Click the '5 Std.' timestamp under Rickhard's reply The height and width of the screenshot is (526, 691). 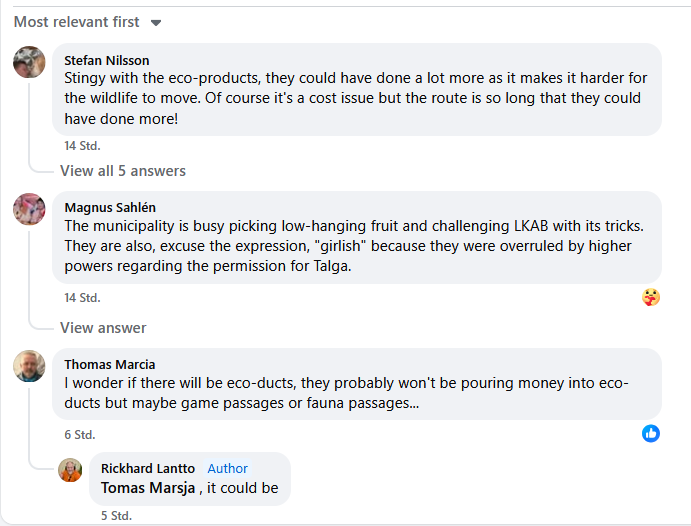(x=116, y=516)
